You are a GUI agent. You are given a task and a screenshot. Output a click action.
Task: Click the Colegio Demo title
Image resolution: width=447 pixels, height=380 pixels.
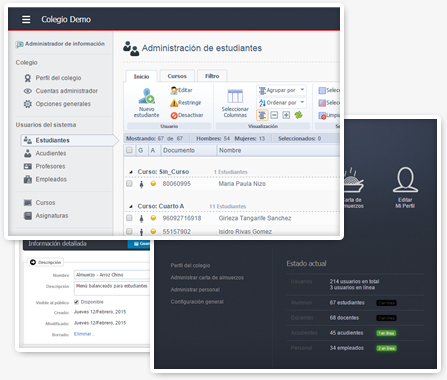click(66, 19)
